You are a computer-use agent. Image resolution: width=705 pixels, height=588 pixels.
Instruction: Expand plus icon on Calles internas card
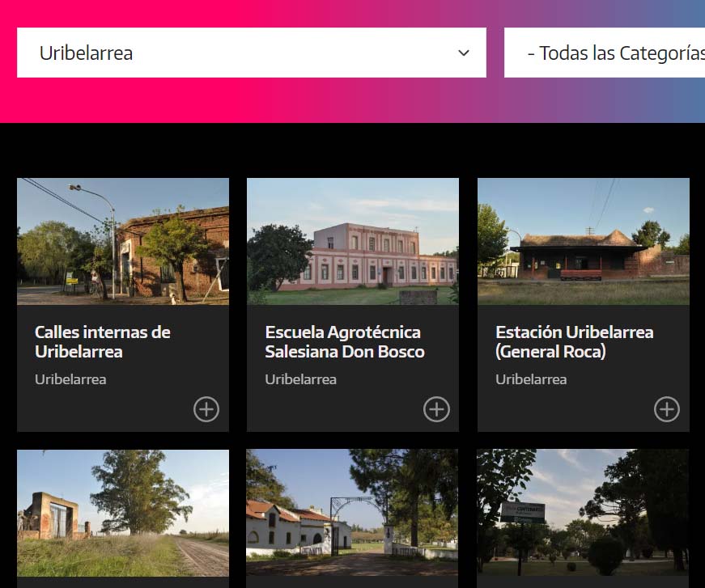pos(206,409)
